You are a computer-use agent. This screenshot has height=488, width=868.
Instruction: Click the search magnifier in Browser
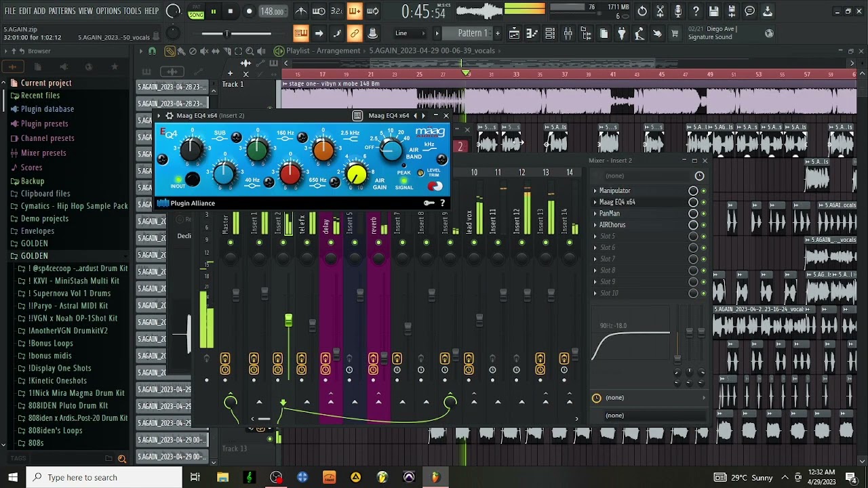tap(122, 459)
